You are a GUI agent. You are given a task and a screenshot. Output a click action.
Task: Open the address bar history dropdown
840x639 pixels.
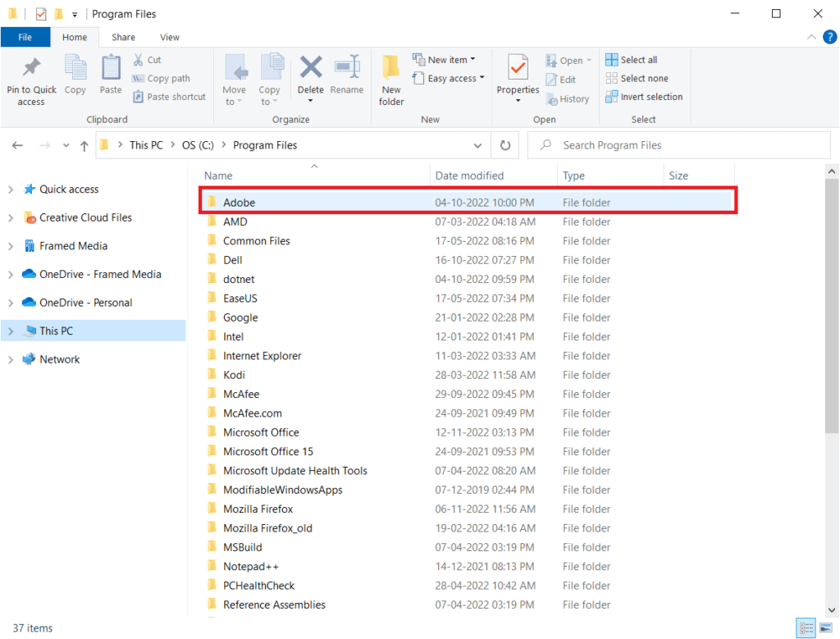478,145
